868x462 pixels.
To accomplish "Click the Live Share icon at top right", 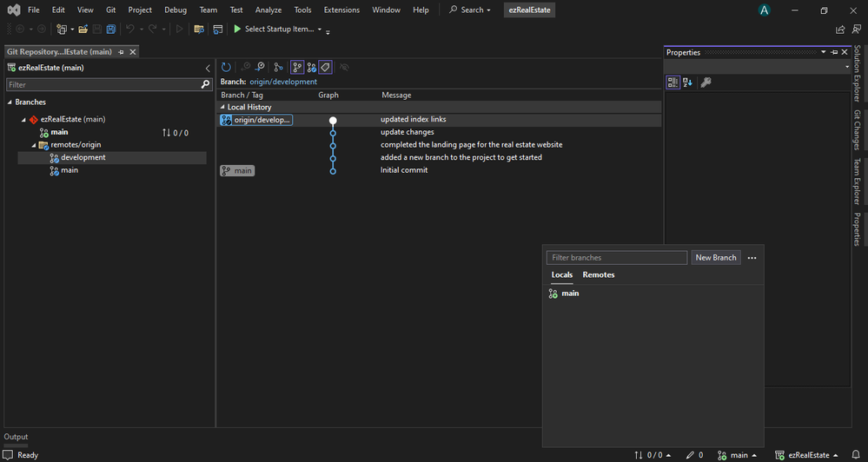I will coord(840,30).
